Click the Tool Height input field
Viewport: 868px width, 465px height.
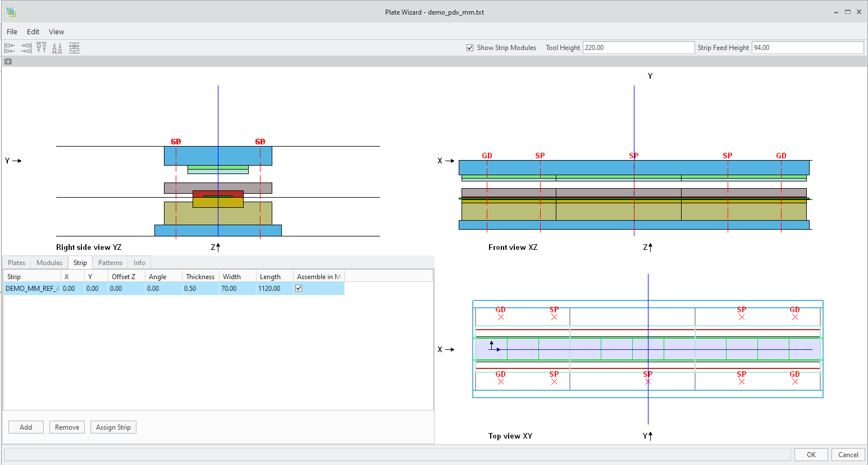point(638,48)
